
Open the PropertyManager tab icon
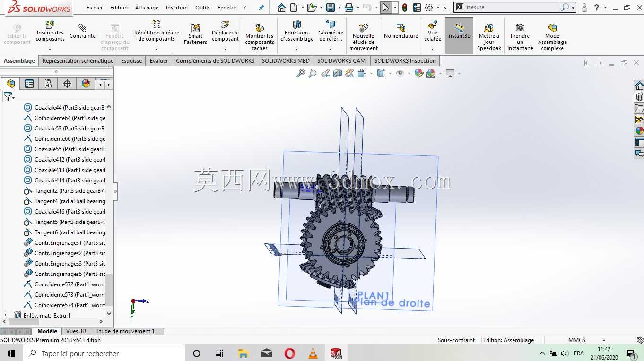pos(29,84)
